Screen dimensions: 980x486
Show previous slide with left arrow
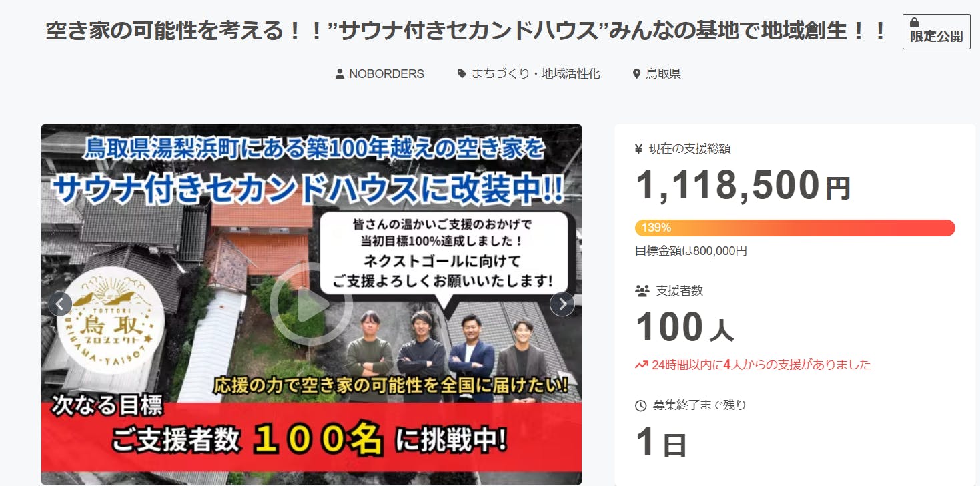(60, 304)
